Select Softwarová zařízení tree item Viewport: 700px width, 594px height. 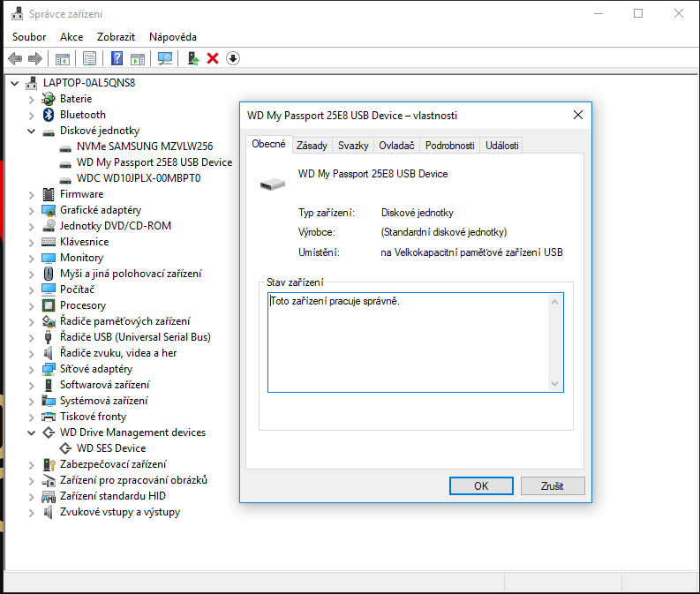[x=105, y=385]
